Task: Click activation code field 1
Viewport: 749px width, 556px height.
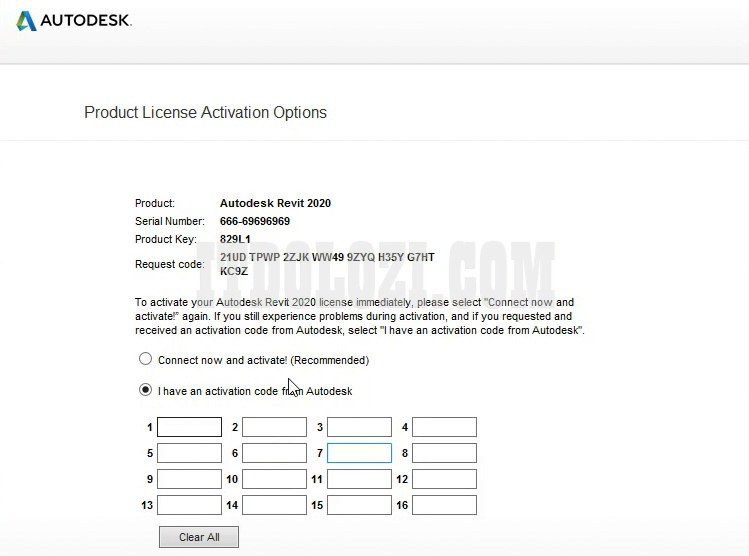Action: click(189, 427)
